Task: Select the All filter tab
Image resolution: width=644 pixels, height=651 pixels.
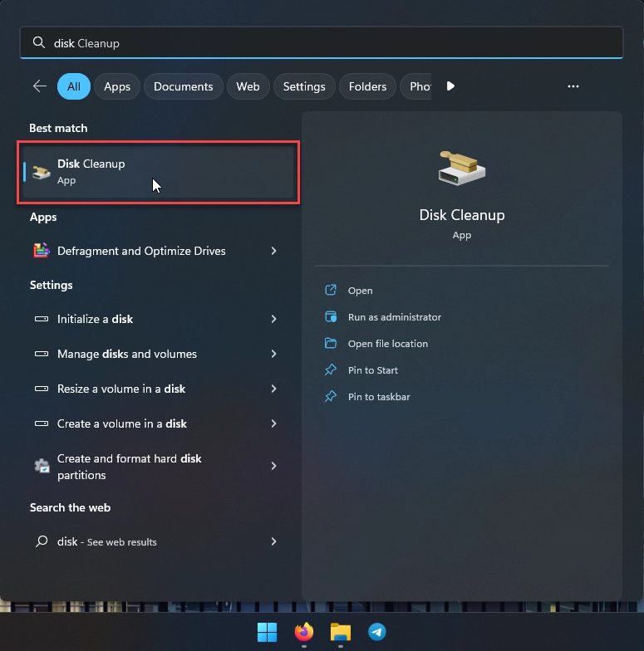Action: click(73, 86)
